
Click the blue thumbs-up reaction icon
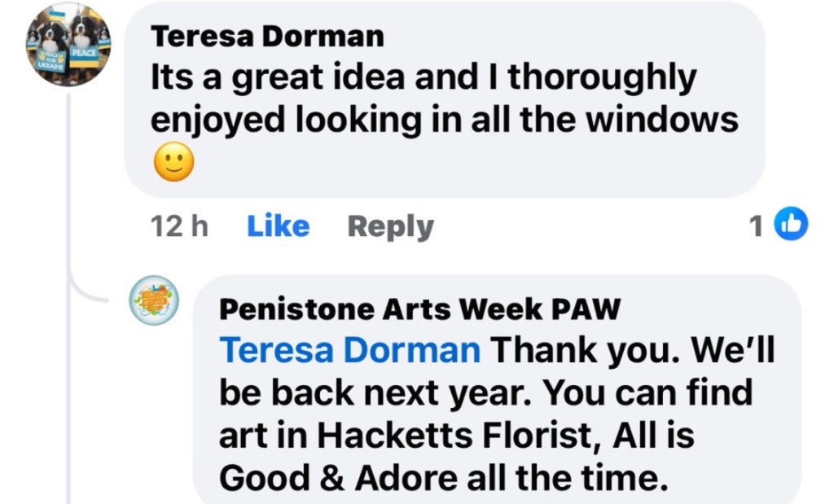click(x=790, y=225)
